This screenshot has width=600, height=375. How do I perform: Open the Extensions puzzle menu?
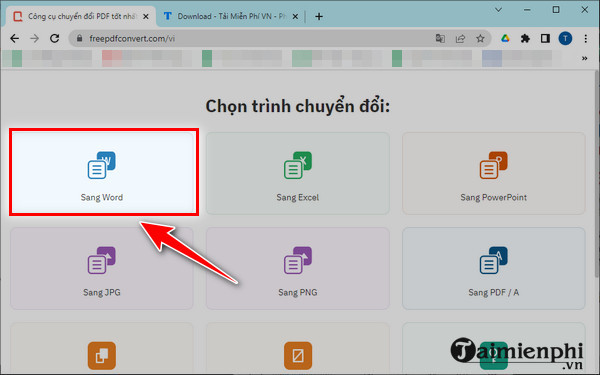click(x=525, y=38)
